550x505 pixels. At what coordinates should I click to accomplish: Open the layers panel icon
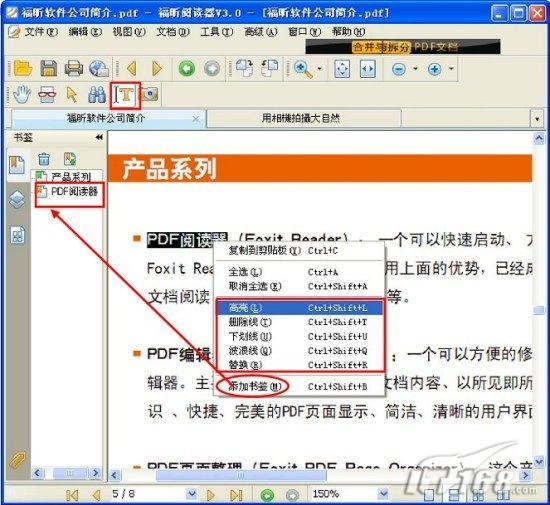coord(17,200)
